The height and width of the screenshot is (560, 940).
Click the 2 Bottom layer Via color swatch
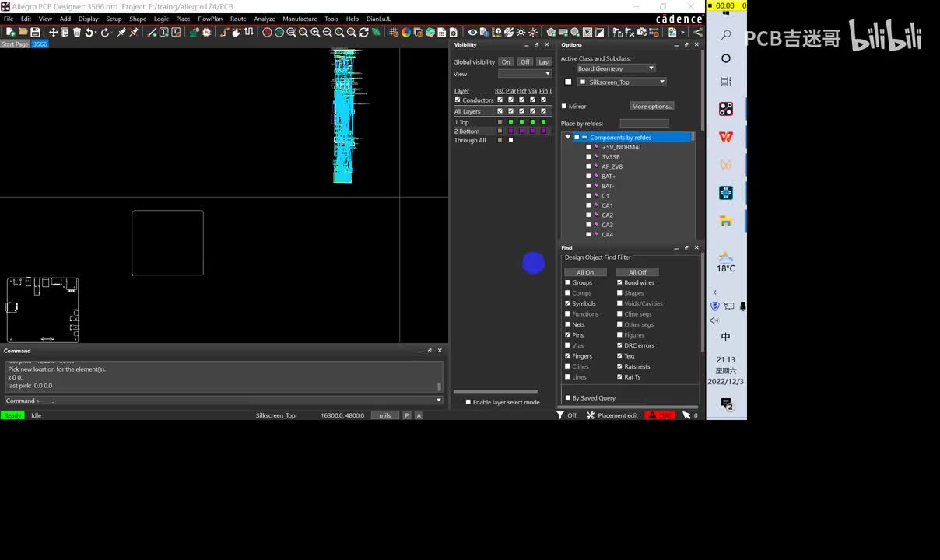pos(532,131)
